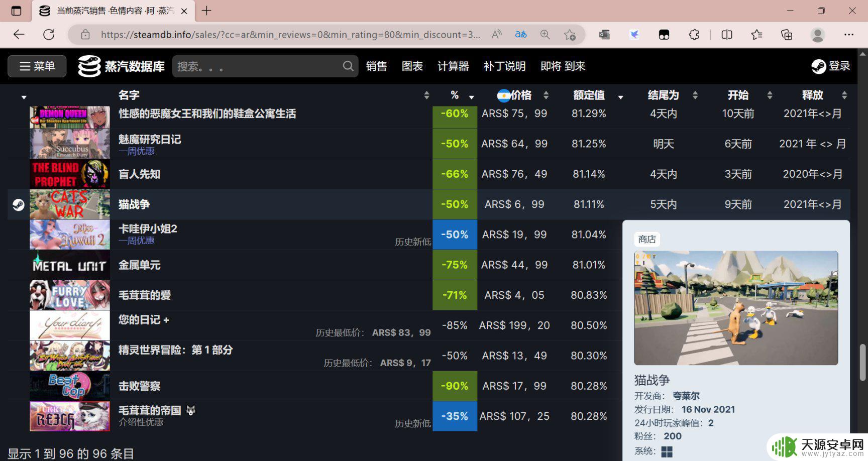The image size is (868, 461).
Task: Toggle split screen view icon
Action: (x=726, y=35)
